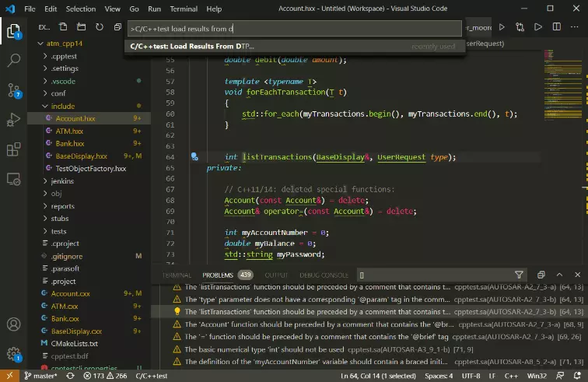Open changes compare icon in editor toolbar

[x=520, y=27]
